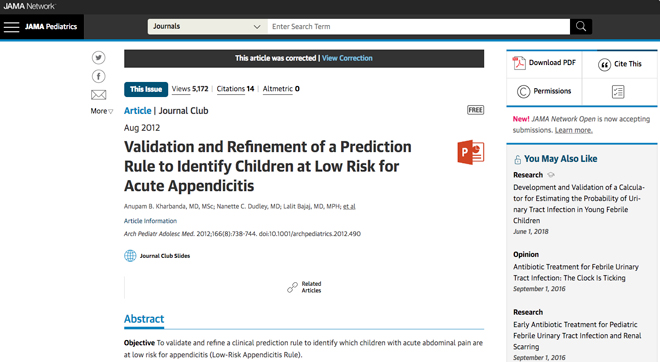Open the hamburger navigation menu
The image size is (660, 362).
11,27
